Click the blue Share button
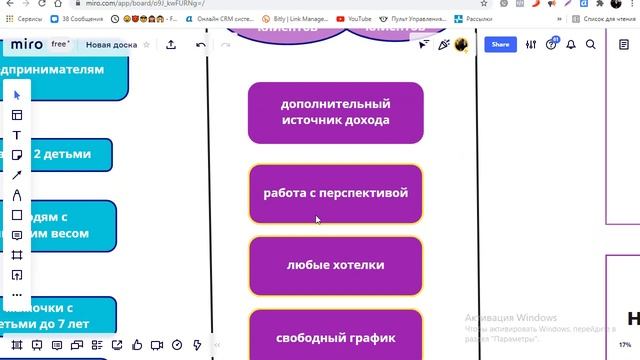The height and width of the screenshot is (360, 640). click(x=500, y=44)
